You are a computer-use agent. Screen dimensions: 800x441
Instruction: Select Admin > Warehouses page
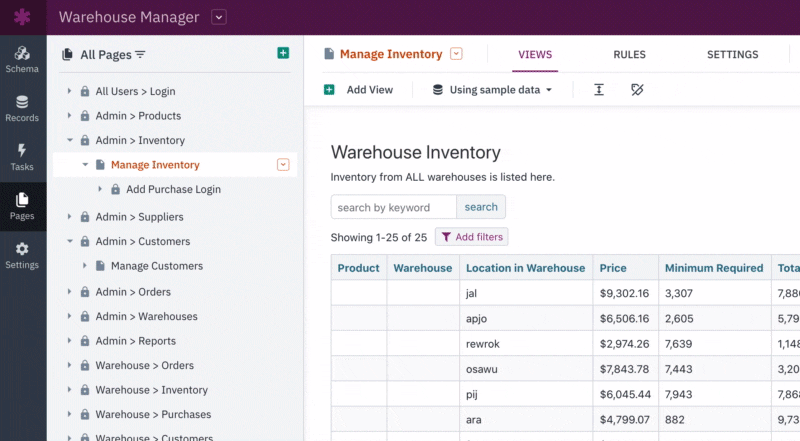point(146,316)
